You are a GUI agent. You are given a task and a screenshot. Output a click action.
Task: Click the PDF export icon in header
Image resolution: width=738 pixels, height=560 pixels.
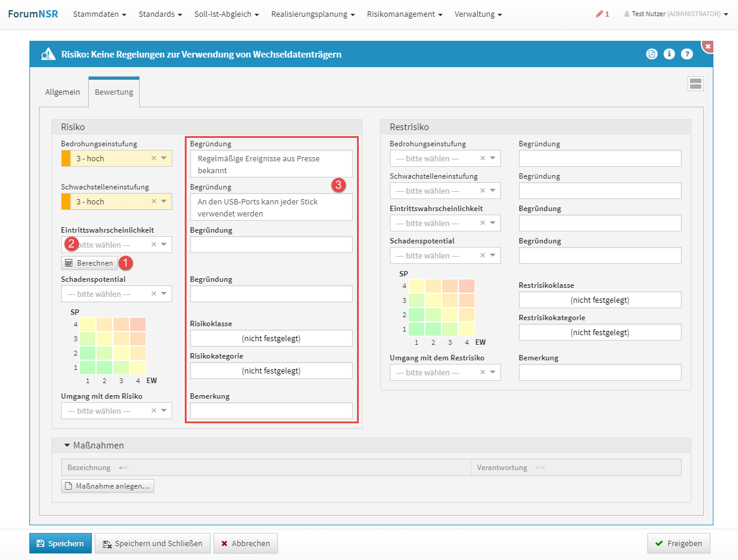point(652,54)
